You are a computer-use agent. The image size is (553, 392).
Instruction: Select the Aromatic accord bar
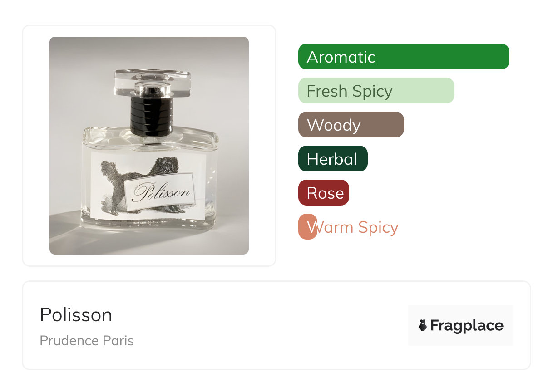[404, 57]
